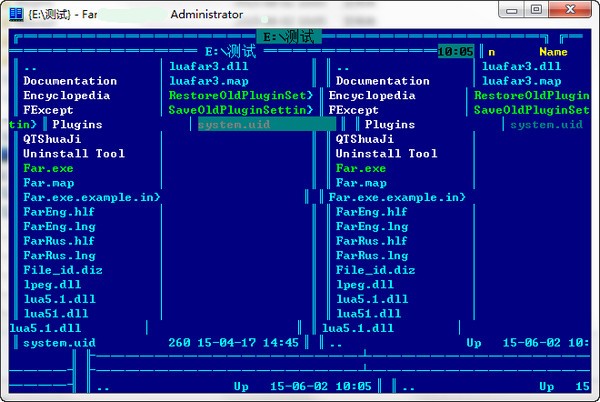Select FarRus.lng in the right panel

tap(372, 256)
